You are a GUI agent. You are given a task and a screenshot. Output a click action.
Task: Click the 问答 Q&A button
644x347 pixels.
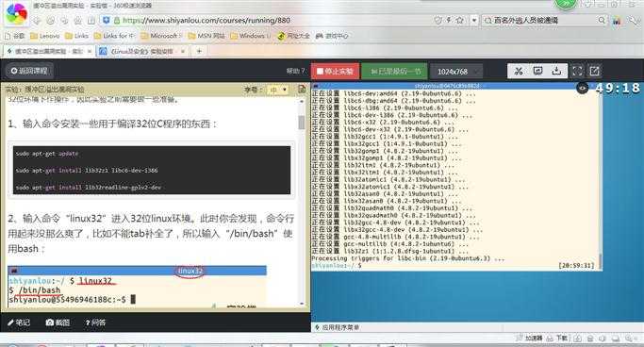[95, 322]
